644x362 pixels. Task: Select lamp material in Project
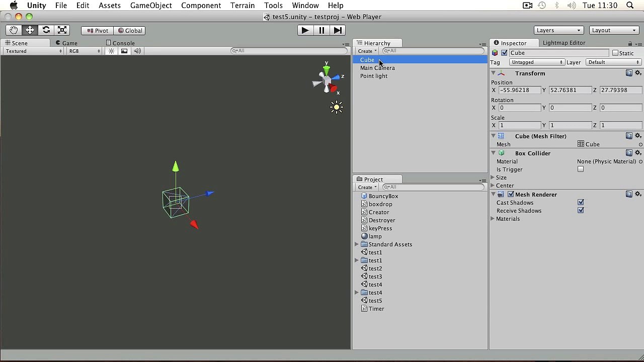pos(375,236)
